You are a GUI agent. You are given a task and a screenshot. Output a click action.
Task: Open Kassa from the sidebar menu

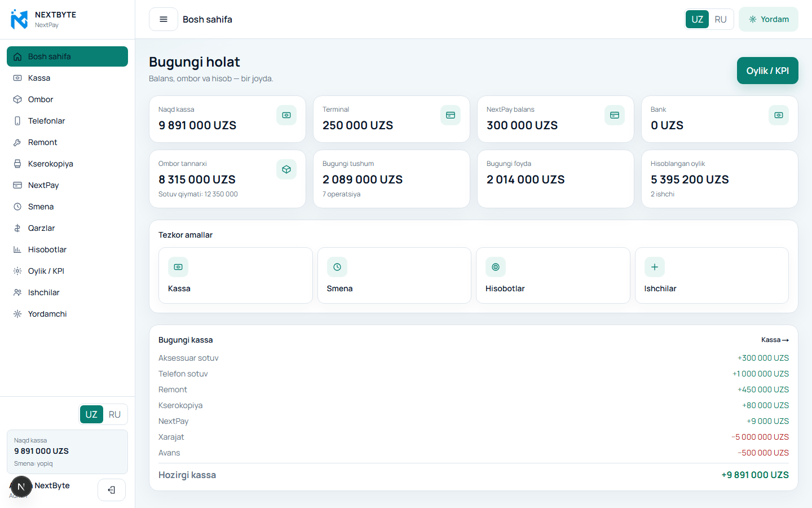pos(67,78)
